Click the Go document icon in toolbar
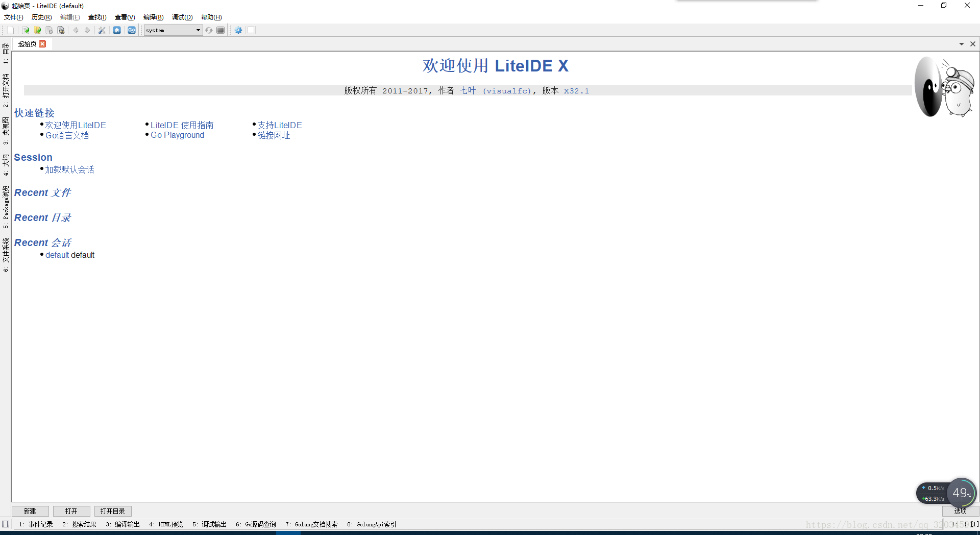Viewport: 980px width, 535px height. point(132,30)
